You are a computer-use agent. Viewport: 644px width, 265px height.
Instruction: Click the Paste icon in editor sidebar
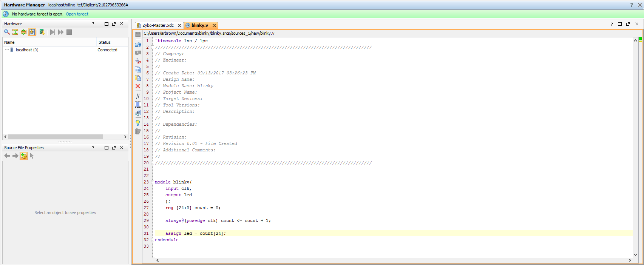pos(138,78)
